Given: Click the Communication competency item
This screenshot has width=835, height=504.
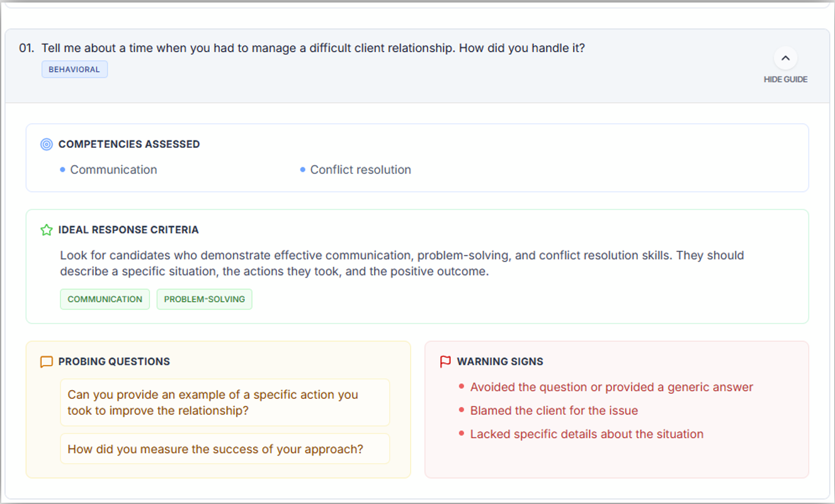Looking at the screenshot, I should click(x=113, y=170).
